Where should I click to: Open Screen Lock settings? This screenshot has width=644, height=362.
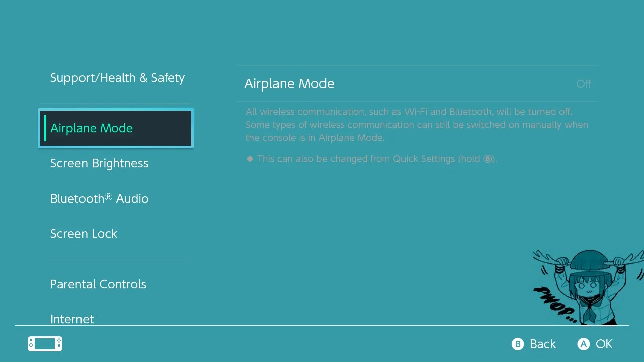(x=84, y=234)
